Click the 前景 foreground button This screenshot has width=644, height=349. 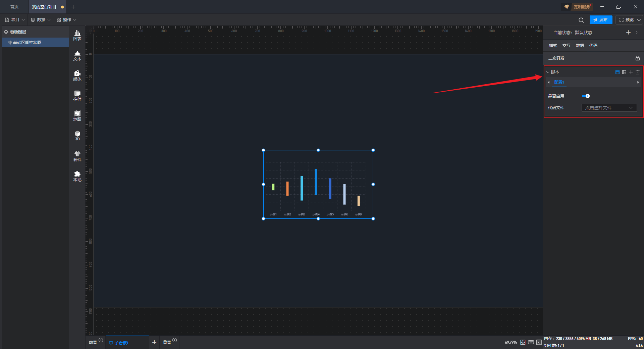(93, 343)
